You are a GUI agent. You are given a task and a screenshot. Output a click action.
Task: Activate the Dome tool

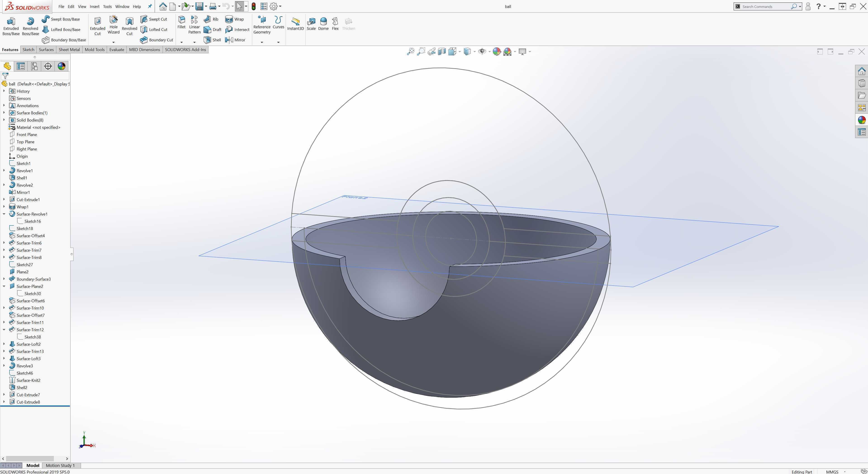(323, 24)
